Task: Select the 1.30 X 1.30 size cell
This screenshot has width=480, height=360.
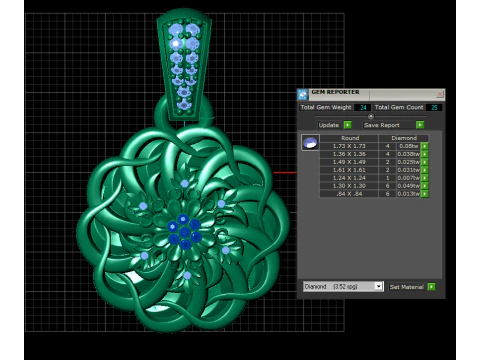Action: pos(349,186)
